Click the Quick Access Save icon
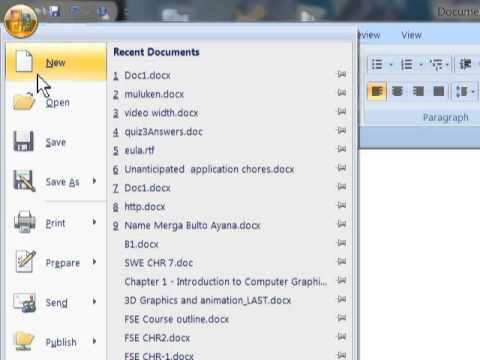This screenshot has height=360, width=480. click(55, 11)
